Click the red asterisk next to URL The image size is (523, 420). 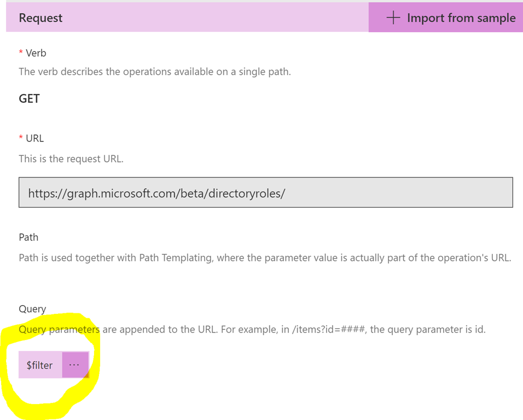tap(21, 138)
